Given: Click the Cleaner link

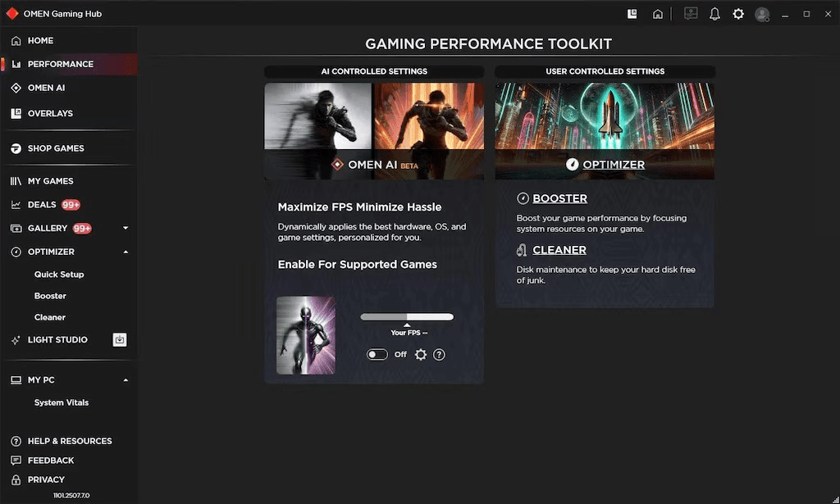Looking at the screenshot, I should click(x=559, y=250).
